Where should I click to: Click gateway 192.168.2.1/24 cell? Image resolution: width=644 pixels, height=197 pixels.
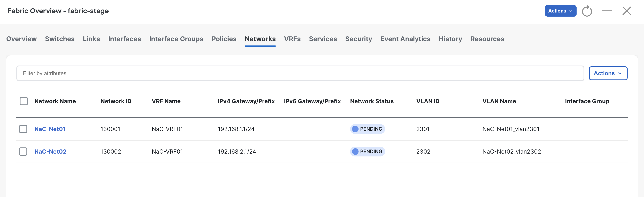(x=237, y=151)
